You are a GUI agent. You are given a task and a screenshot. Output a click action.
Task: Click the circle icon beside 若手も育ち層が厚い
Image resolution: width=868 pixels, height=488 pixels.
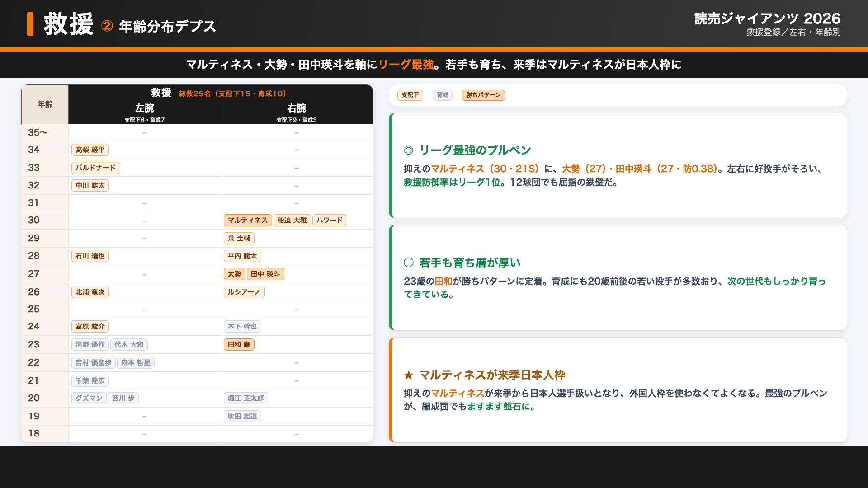point(409,263)
